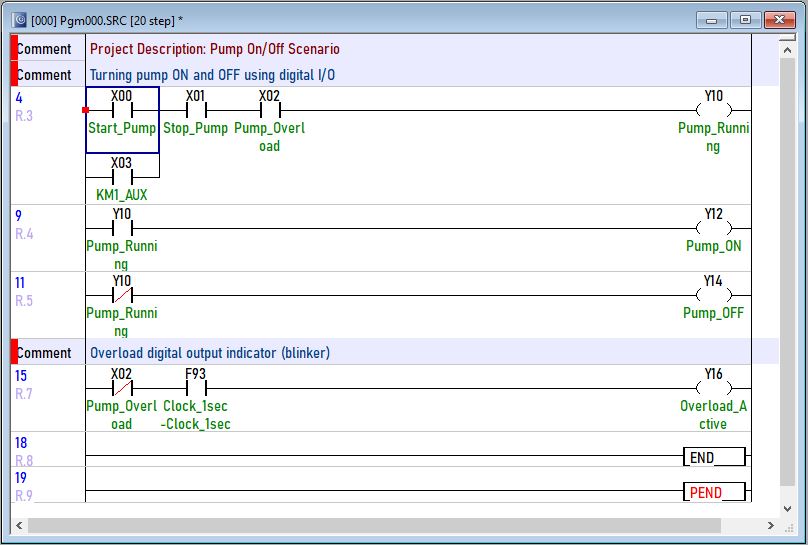Click the Pump_ON label text
This screenshot has width=808, height=545.
pos(714,246)
